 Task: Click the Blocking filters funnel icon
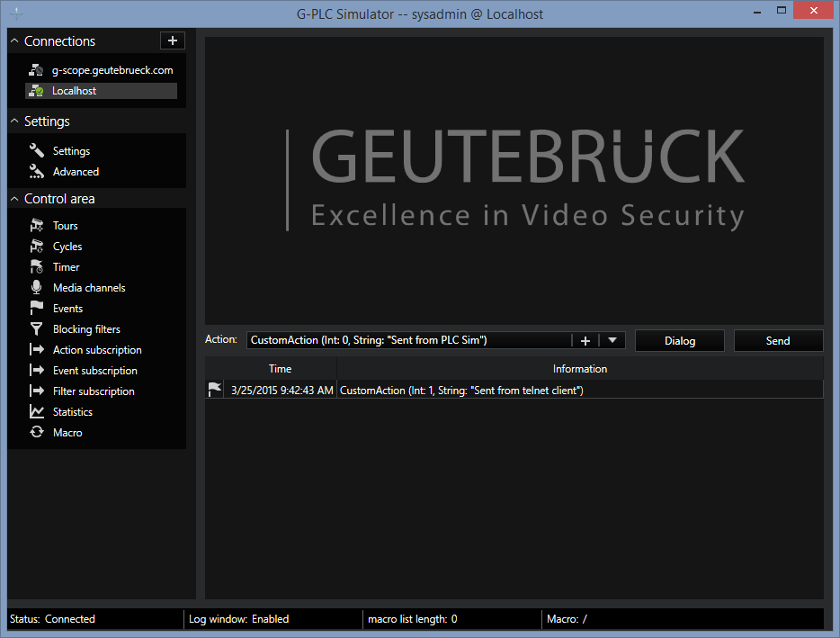pos(37,328)
